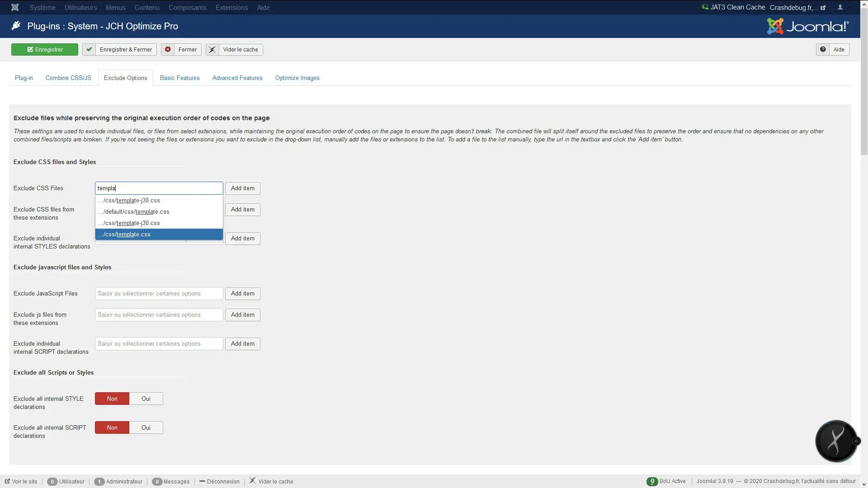Click Vider le cache in footer bar
The width and height of the screenshot is (868, 488).
coord(271,481)
